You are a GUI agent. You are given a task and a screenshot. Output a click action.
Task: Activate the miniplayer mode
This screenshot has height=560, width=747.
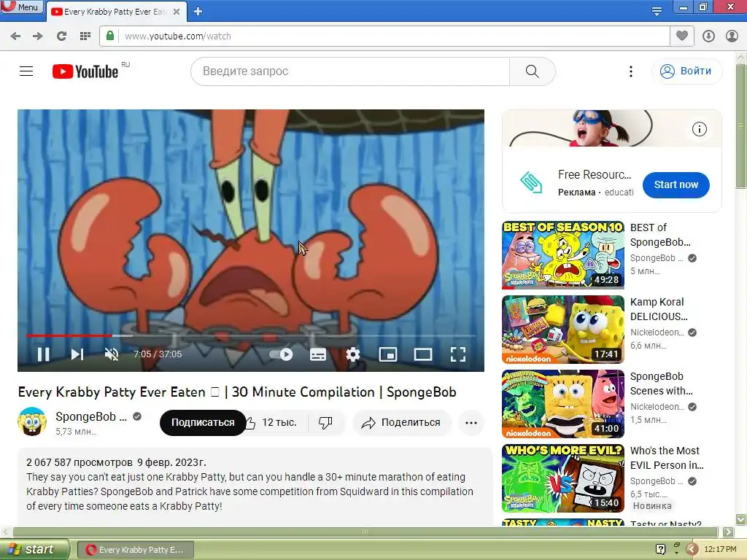tap(388, 354)
